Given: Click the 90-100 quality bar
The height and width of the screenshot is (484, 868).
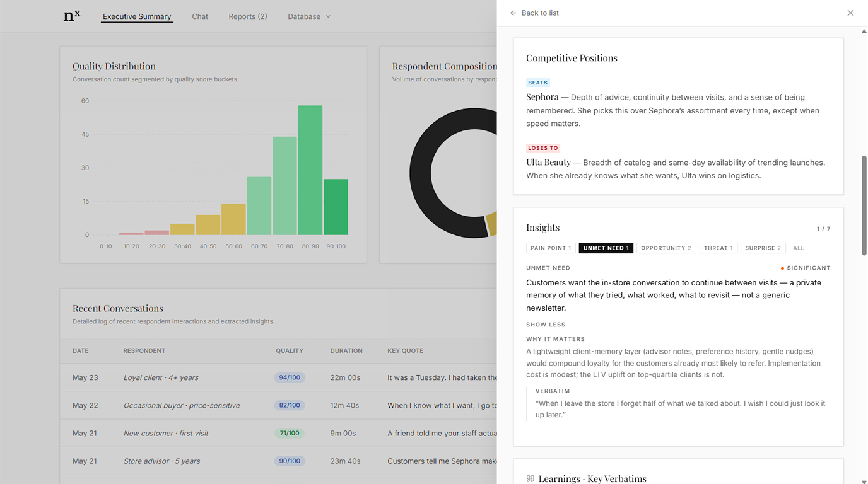Looking at the screenshot, I should pyautogui.click(x=336, y=207).
